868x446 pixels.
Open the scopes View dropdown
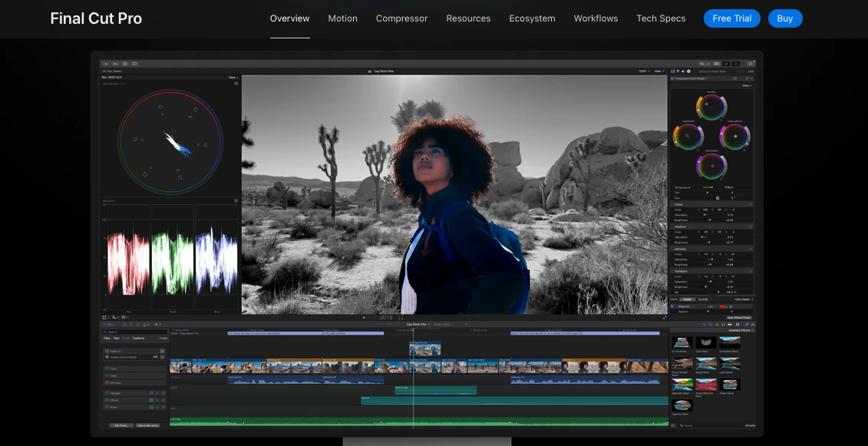(233, 78)
